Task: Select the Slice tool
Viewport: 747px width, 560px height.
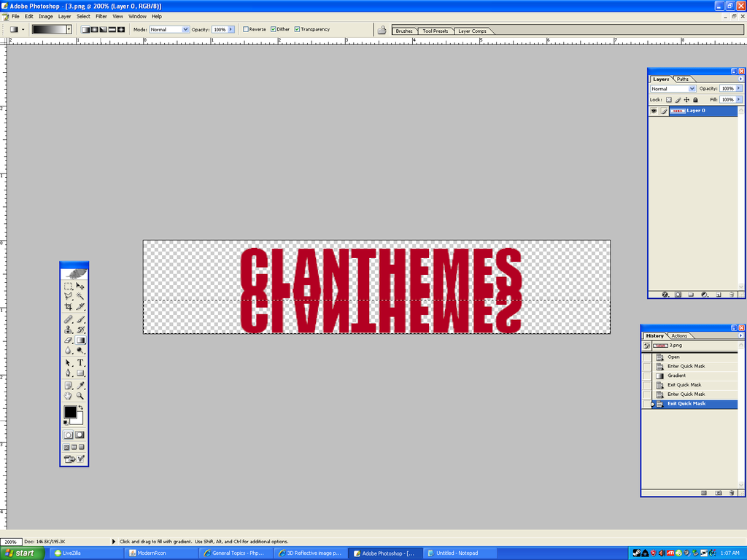Action: point(80,307)
